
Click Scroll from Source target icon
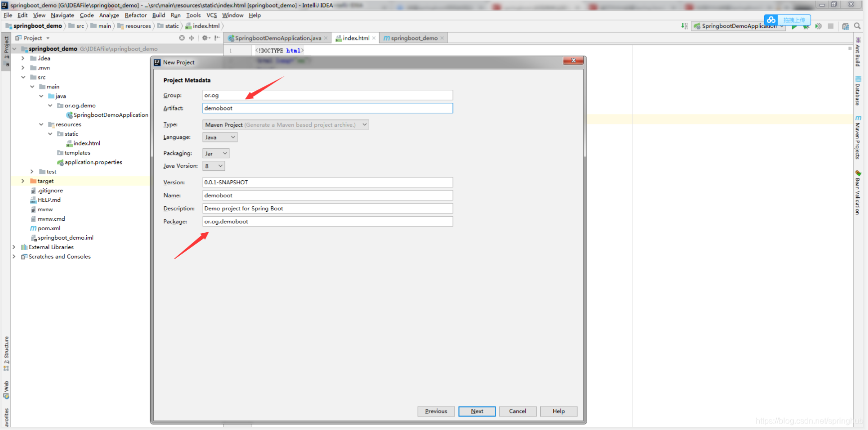tap(182, 38)
